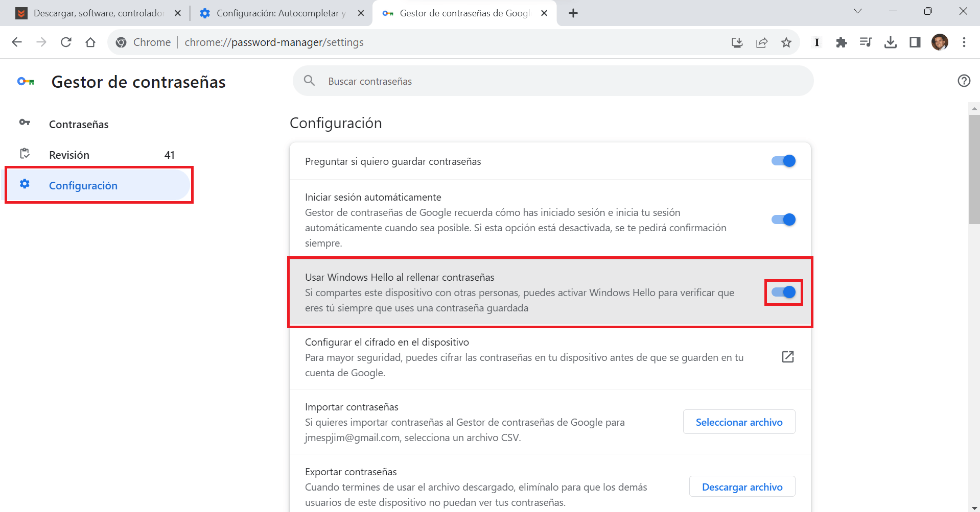980x512 pixels.
Task: Click the address bar URL
Action: click(274, 42)
